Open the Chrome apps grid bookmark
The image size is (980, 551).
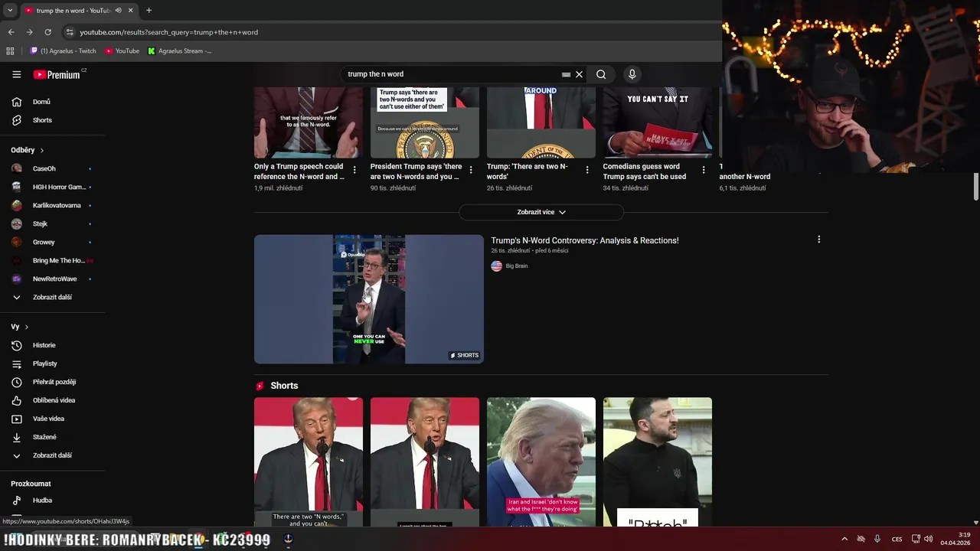point(10,51)
